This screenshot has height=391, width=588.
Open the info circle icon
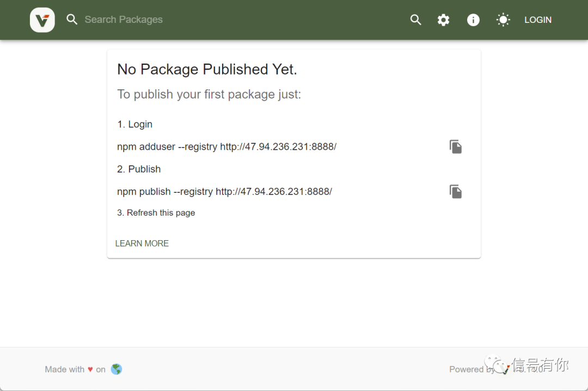tap(473, 20)
